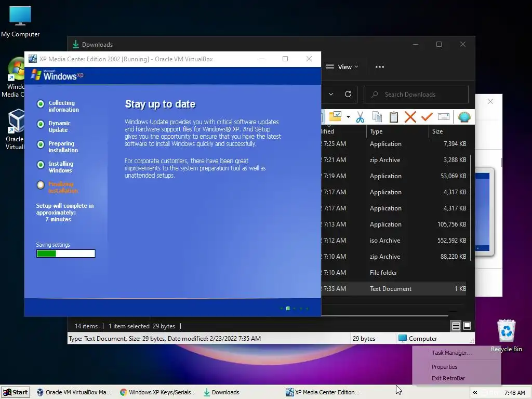Click the Paste clipboard icon in Downloads toolbar

pyautogui.click(x=394, y=117)
